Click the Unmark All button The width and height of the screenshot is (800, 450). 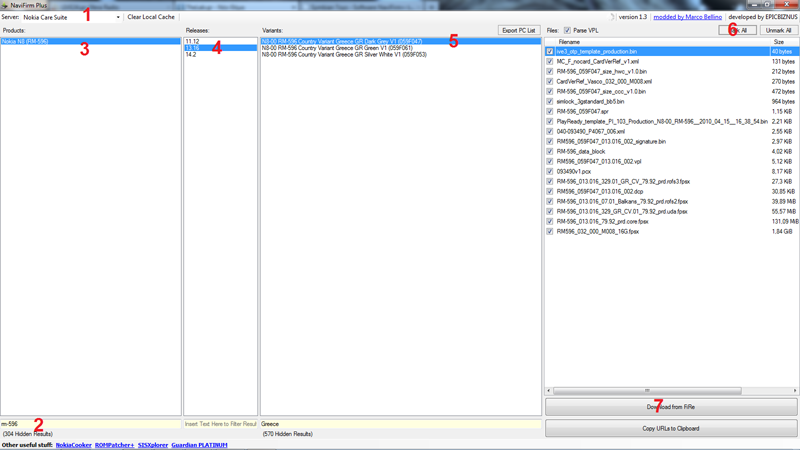point(779,31)
